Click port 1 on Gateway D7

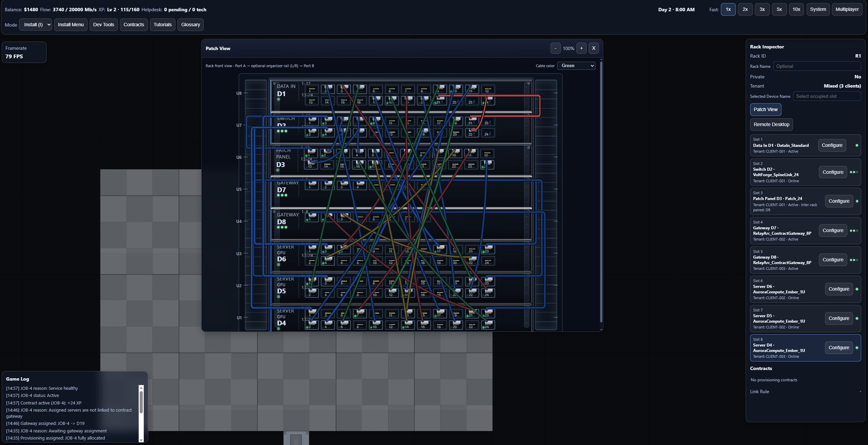(311, 185)
